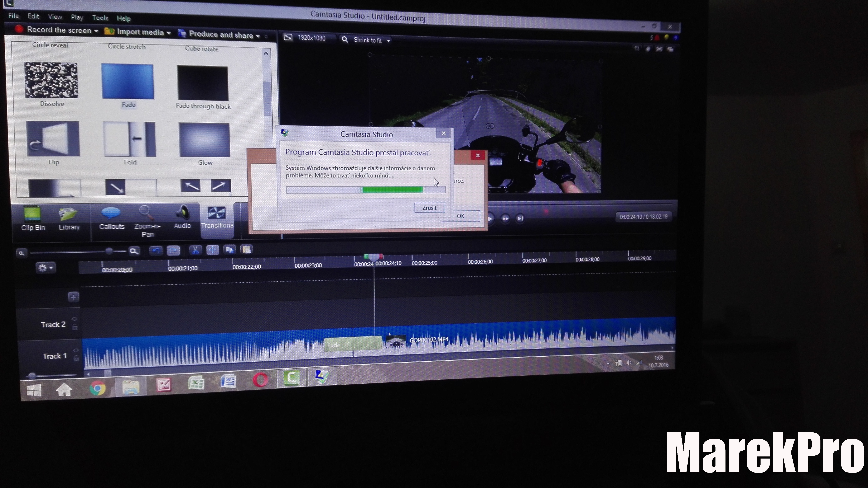Toggle Track 1 visibility eye icon

[x=76, y=350]
